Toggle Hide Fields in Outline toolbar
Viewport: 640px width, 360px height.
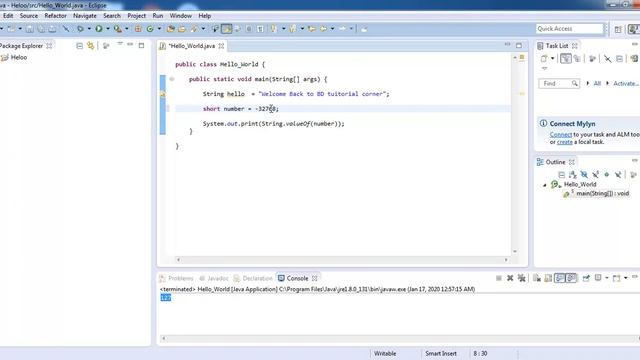point(584,175)
